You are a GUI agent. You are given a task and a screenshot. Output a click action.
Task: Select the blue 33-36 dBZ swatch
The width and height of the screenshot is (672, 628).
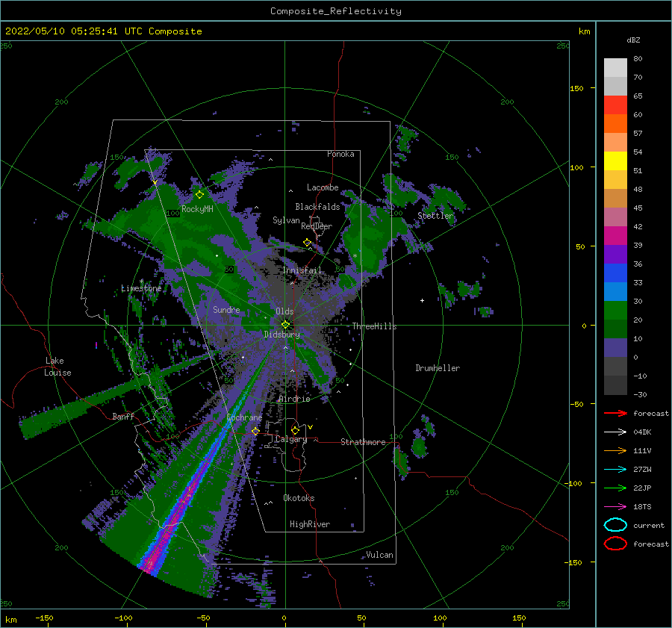[x=615, y=273]
